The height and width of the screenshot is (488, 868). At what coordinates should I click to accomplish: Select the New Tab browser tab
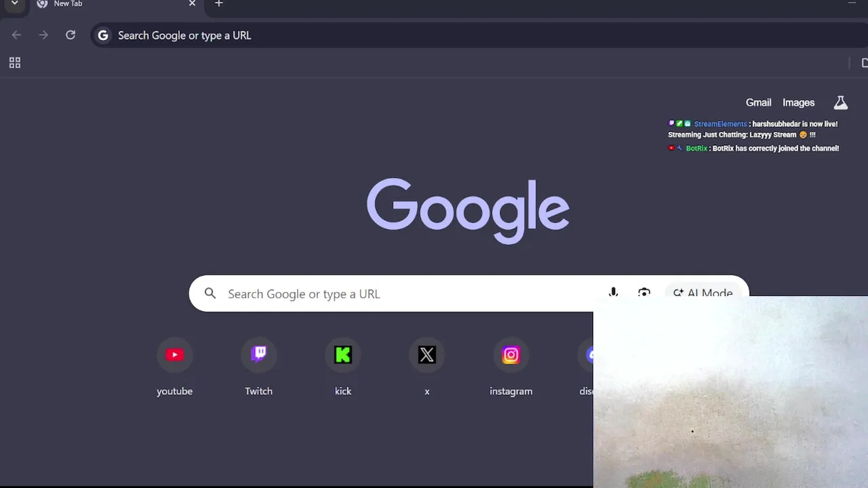[115, 4]
